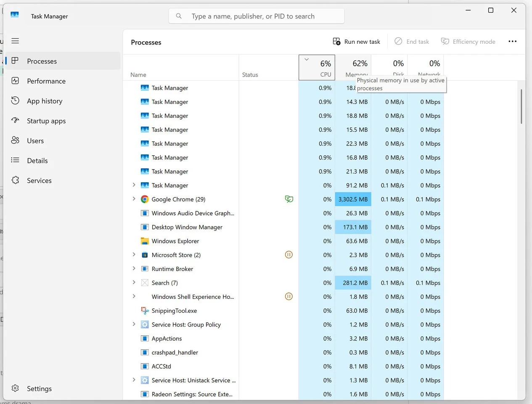Click the suspended status icon next to Microsoft Store
The image size is (532, 404).
289,255
